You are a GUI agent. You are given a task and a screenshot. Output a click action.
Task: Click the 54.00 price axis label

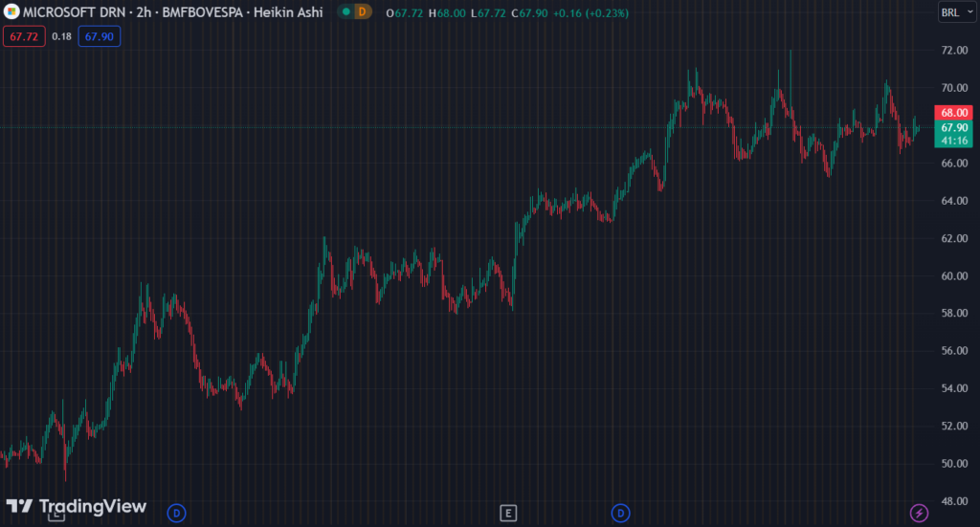(x=954, y=388)
